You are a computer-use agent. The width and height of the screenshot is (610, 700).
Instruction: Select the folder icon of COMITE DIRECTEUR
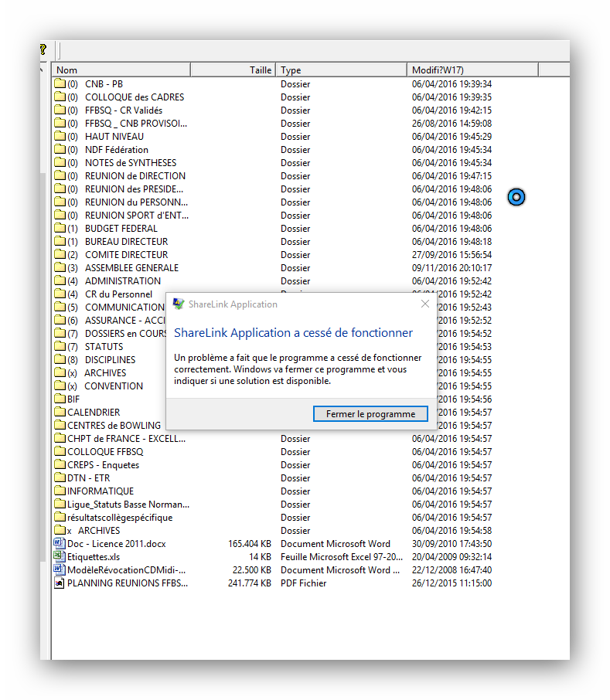point(60,254)
